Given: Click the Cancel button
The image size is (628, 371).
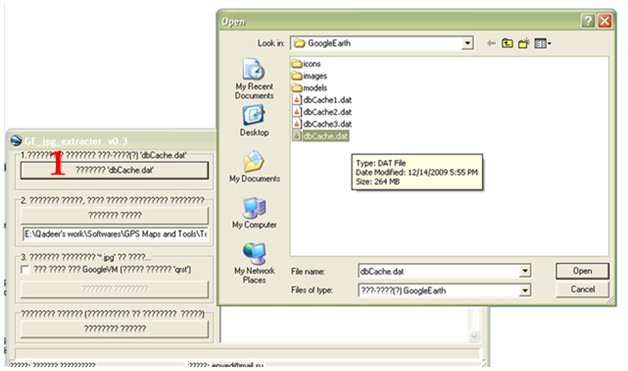Looking at the screenshot, I should tap(582, 289).
